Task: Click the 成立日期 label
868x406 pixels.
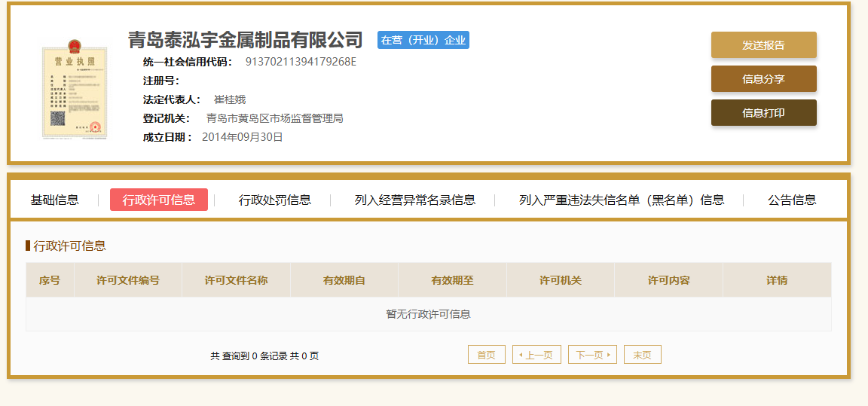Action: (x=168, y=137)
